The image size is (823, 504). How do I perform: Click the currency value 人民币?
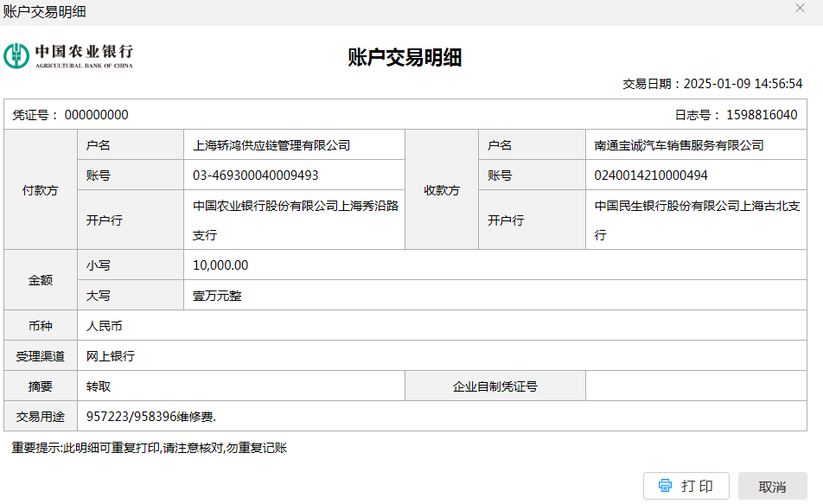[x=105, y=326]
